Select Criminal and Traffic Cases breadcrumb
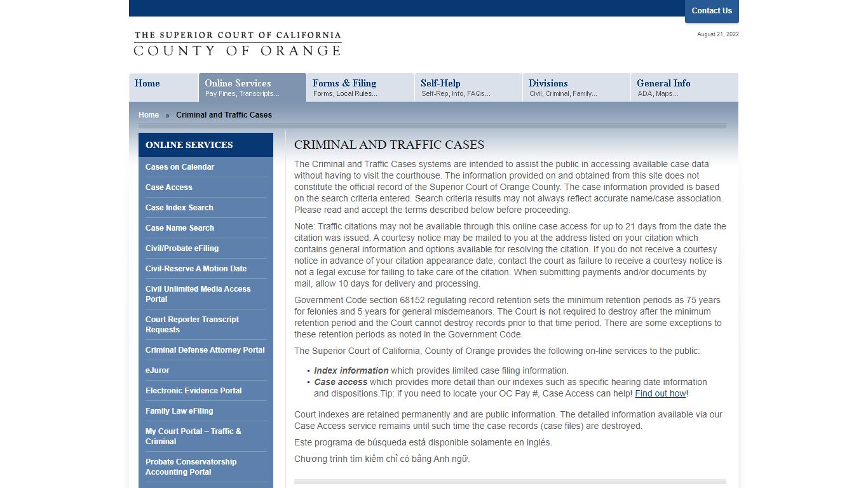Image resolution: width=868 pixels, height=488 pixels. [x=224, y=114]
